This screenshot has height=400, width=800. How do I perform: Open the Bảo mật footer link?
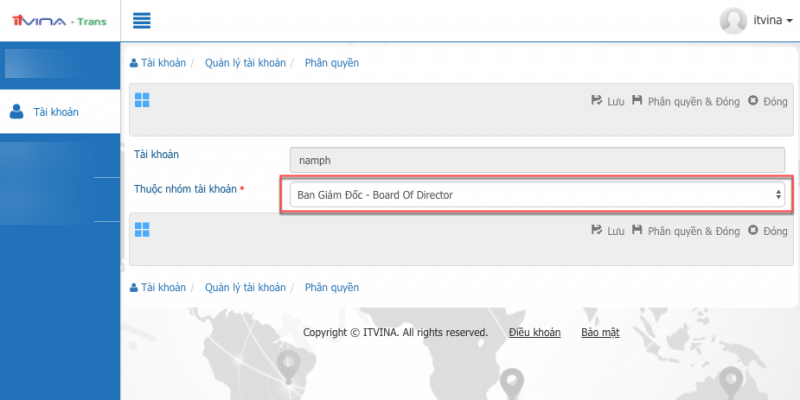pos(600,332)
